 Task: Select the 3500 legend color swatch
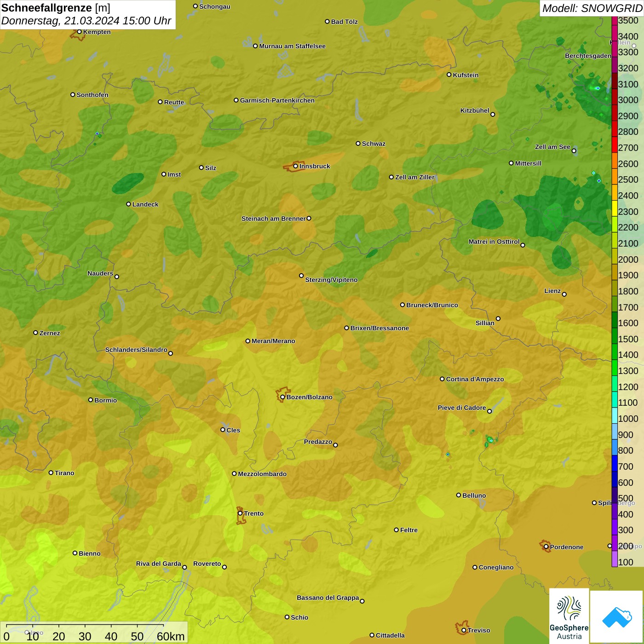click(615, 21)
